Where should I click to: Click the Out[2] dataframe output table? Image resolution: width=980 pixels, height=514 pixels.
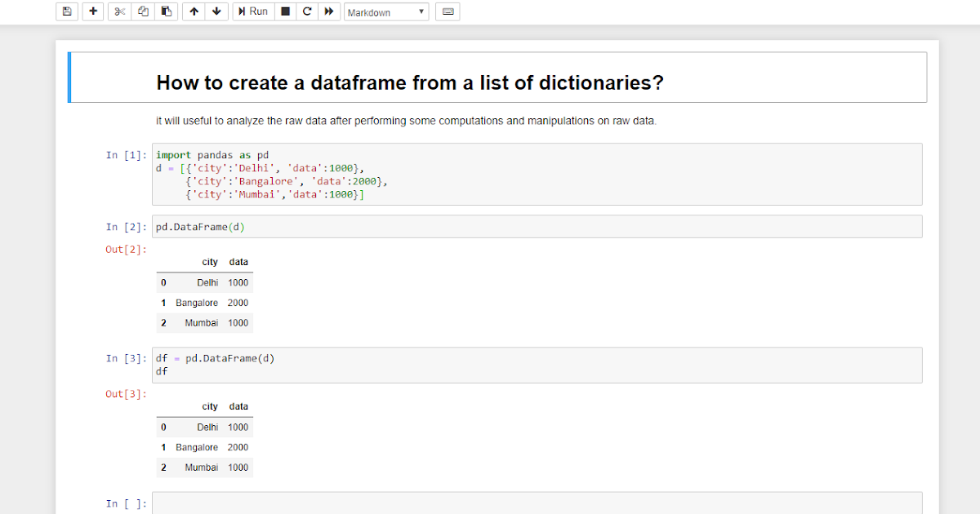click(204, 292)
